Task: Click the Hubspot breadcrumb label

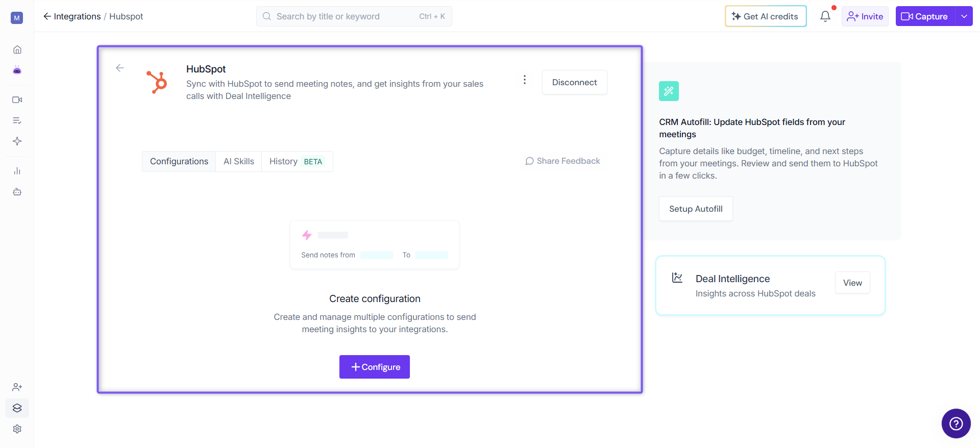Action: (126, 16)
